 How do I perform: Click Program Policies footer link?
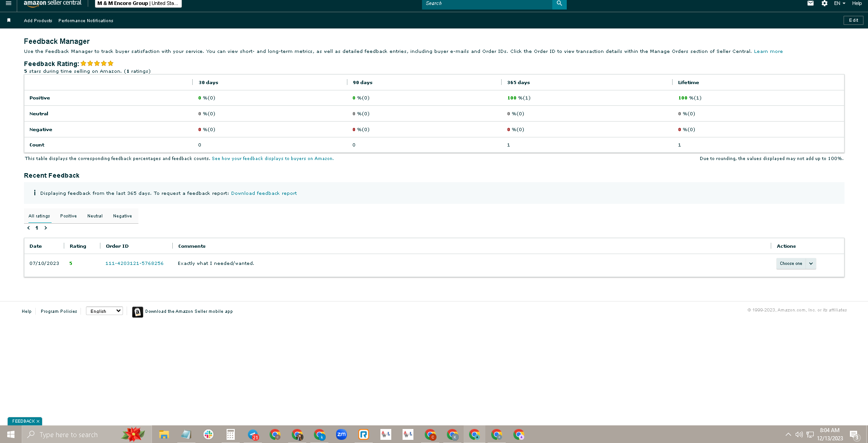coord(59,311)
